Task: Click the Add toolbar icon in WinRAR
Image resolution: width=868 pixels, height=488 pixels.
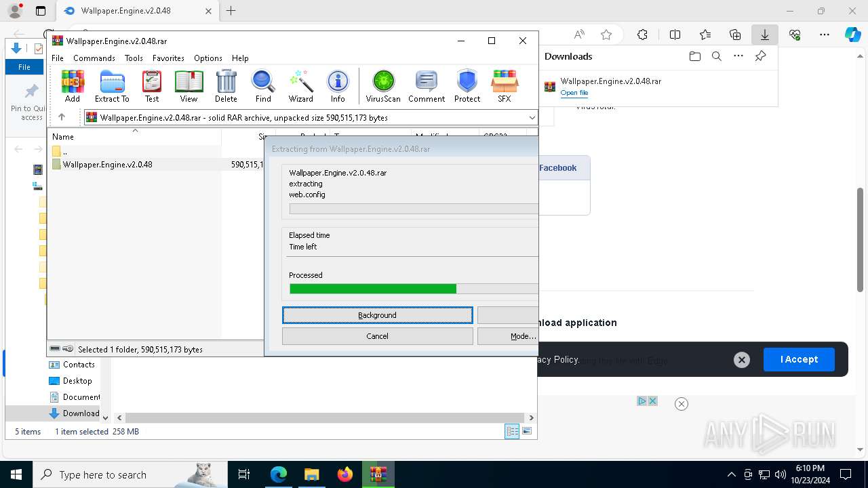Action: (x=73, y=86)
